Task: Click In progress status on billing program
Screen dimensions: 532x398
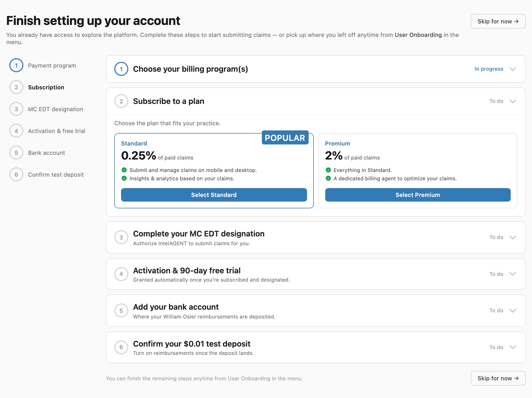Action: (489, 69)
